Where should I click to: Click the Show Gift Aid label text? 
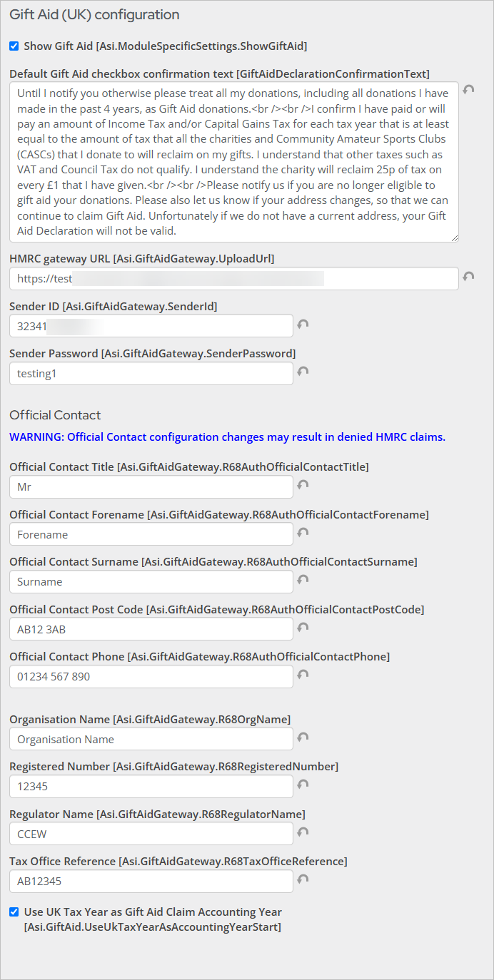(x=166, y=46)
